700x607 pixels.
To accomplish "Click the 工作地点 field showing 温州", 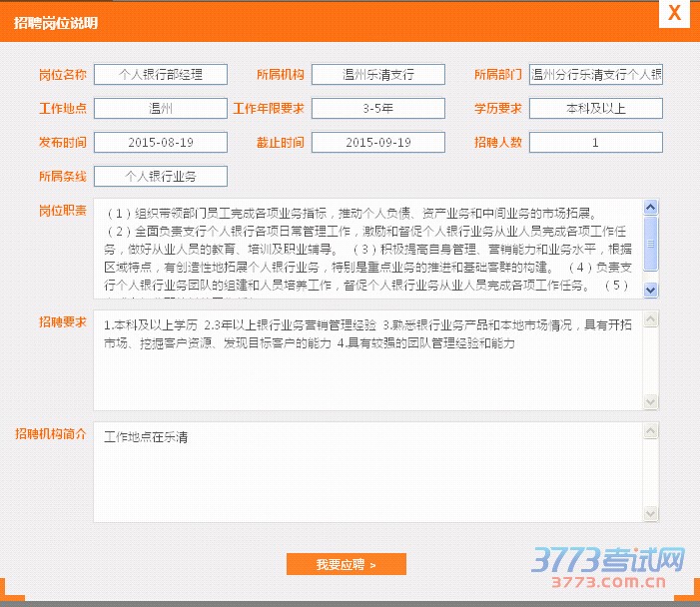I will coord(161,109).
